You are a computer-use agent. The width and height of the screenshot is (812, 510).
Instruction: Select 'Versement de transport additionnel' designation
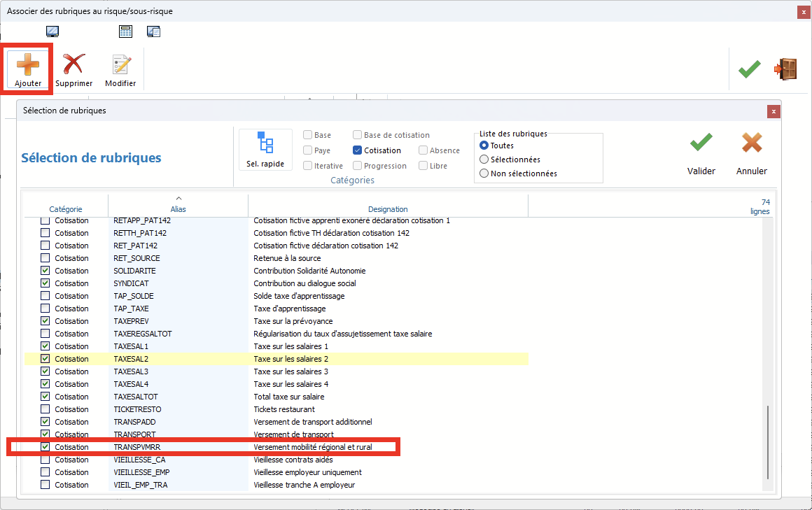(313, 422)
